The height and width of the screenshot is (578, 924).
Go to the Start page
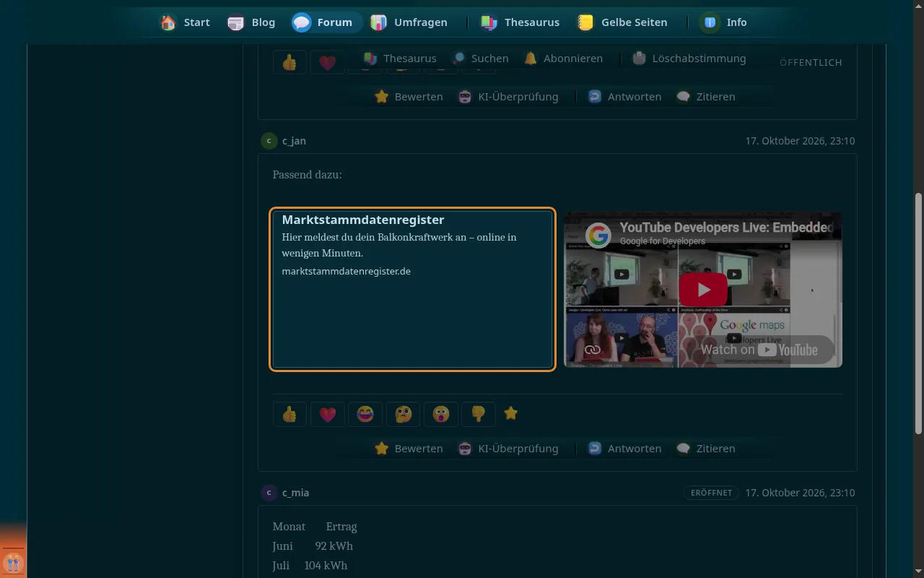[186, 22]
